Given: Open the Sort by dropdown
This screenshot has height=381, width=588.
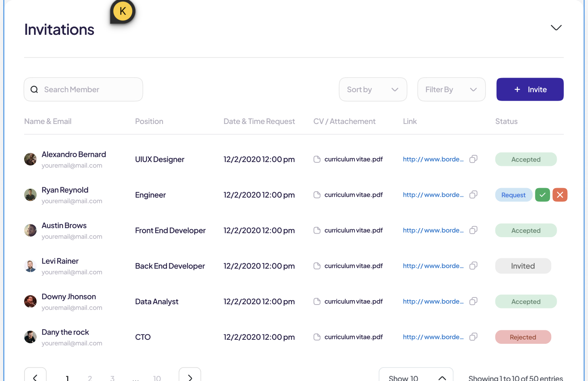Looking at the screenshot, I should tap(372, 90).
